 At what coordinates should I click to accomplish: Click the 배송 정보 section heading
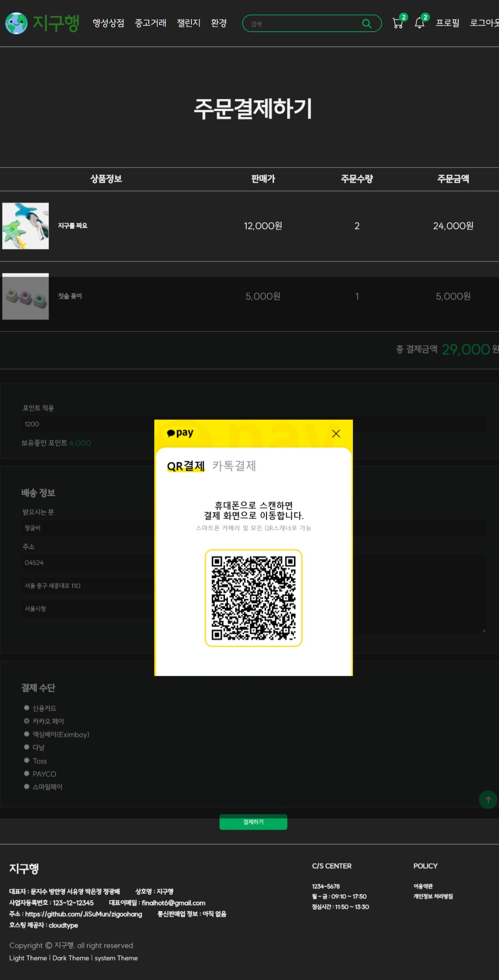38,493
